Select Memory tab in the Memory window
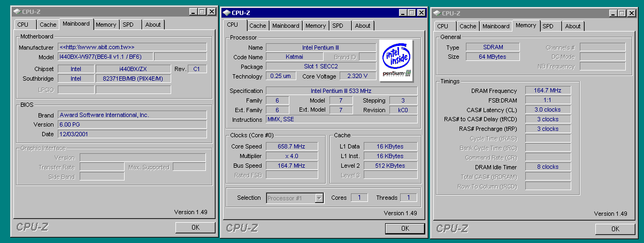This screenshot has width=644, height=243. pyautogui.click(x=526, y=25)
